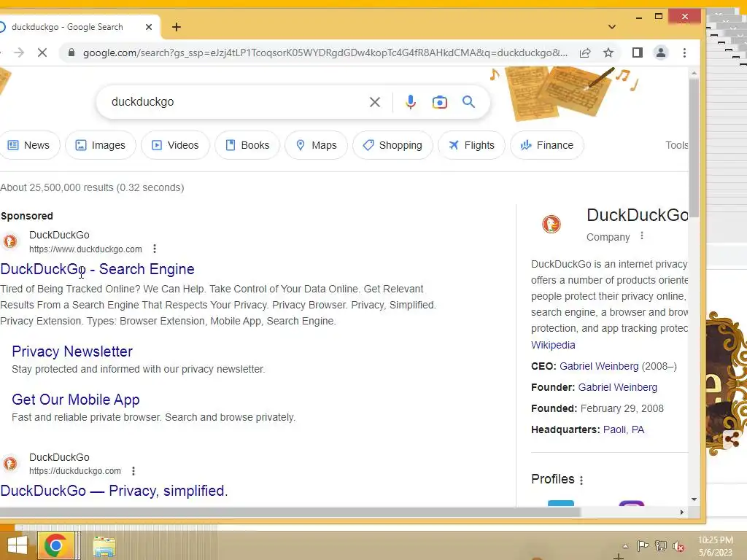Open the network tray icon
The height and width of the screenshot is (560, 747).
point(661,545)
